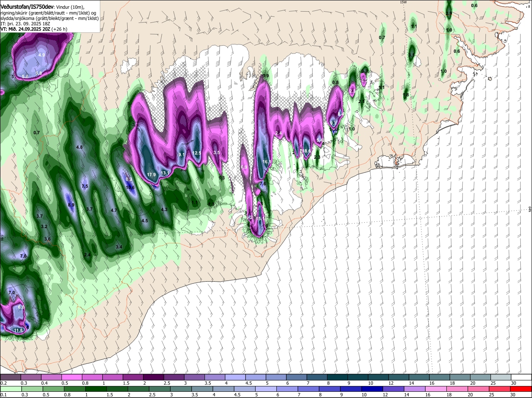Click the 12.5 map value in the purple band

click(x=197, y=153)
